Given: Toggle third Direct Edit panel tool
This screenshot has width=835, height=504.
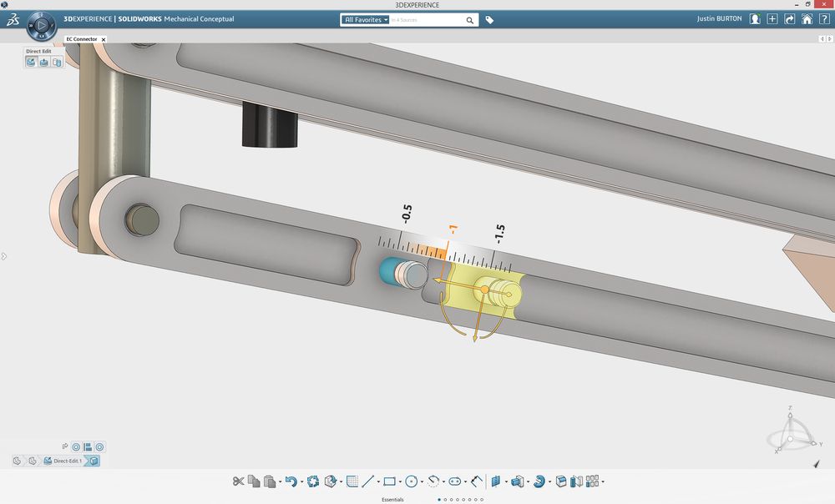Looking at the screenshot, I should click(57, 62).
